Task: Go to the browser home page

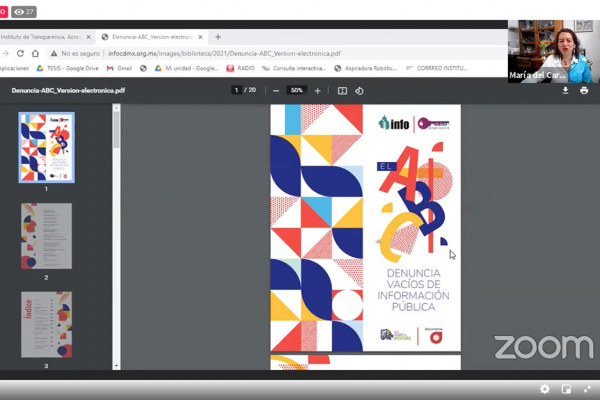Action: click(x=35, y=54)
